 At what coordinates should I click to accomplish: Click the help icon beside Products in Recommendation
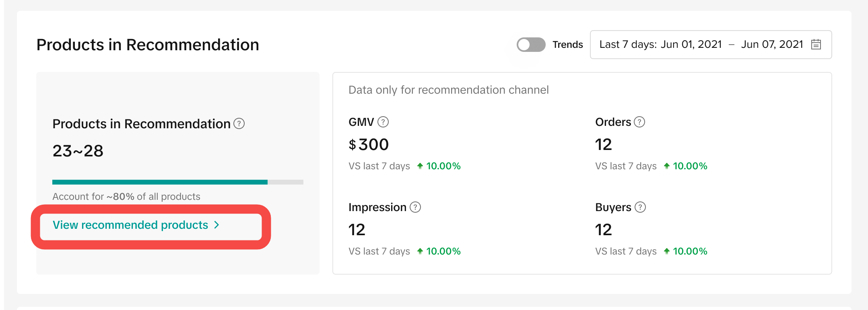(x=239, y=123)
